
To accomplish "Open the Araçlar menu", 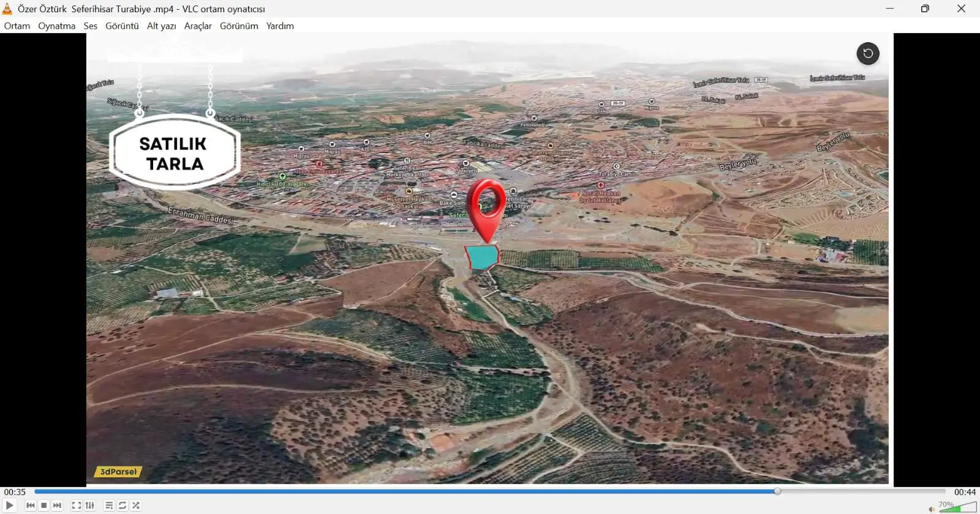I will coord(198,26).
